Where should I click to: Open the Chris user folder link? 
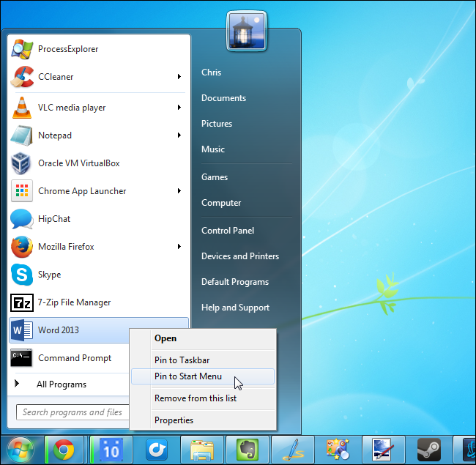pyautogui.click(x=212, y=72)
